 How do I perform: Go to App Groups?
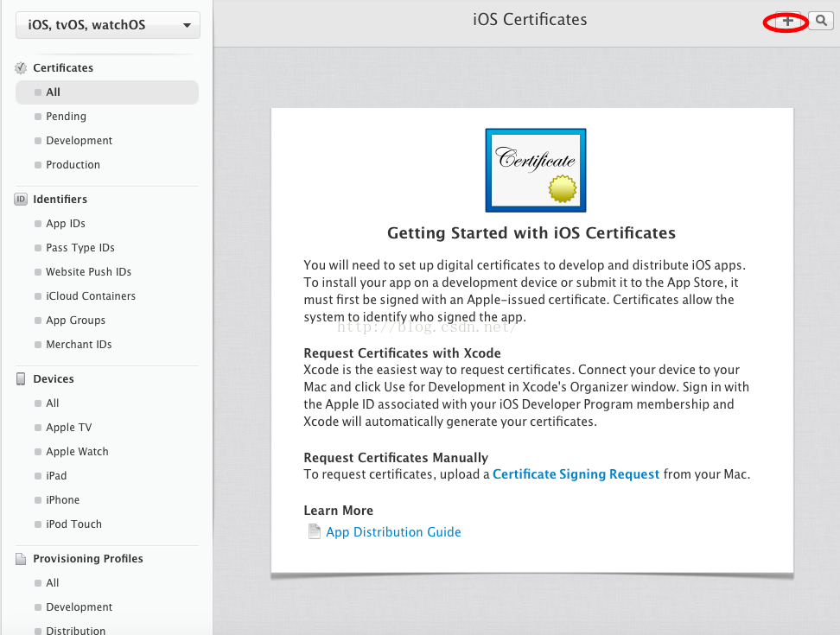pyautogui.click(x=75, y=321)
